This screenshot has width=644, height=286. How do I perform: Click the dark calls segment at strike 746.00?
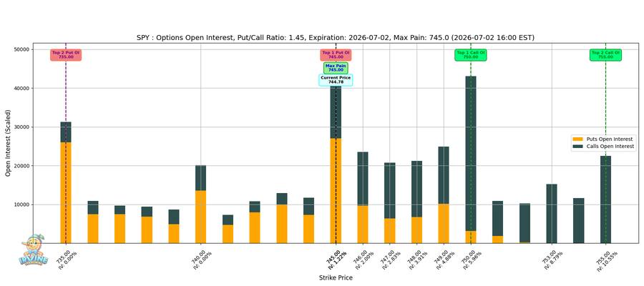click(x=363, y=179)
